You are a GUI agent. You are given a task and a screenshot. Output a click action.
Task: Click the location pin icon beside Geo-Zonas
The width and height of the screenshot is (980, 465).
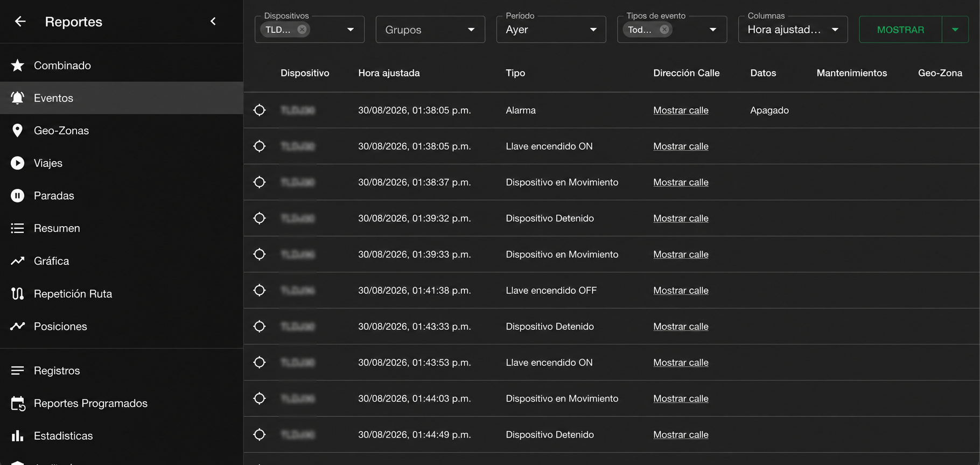(x=18, y=131)
